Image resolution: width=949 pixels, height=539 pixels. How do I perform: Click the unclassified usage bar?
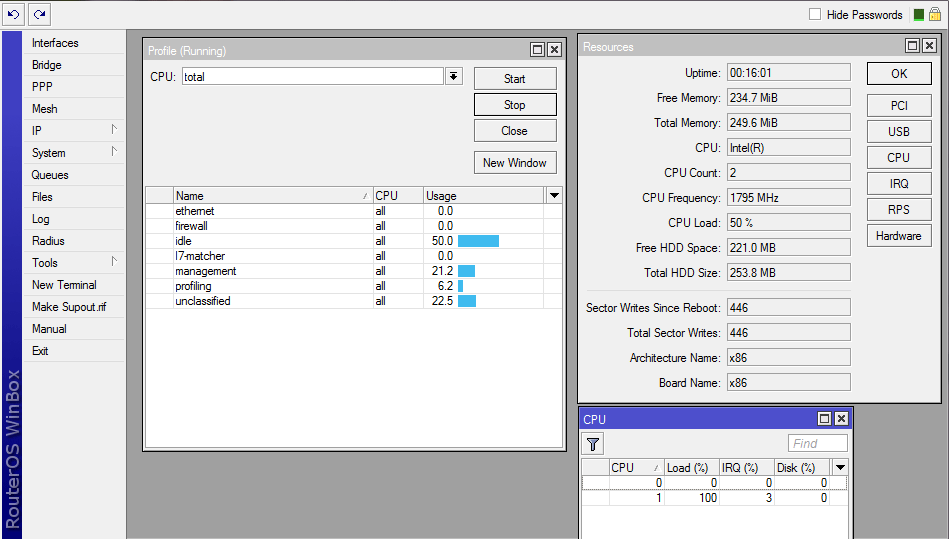(467, 301)
